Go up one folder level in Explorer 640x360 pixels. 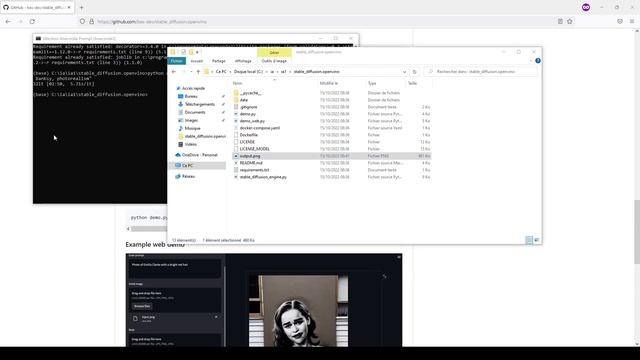(198, 72)
